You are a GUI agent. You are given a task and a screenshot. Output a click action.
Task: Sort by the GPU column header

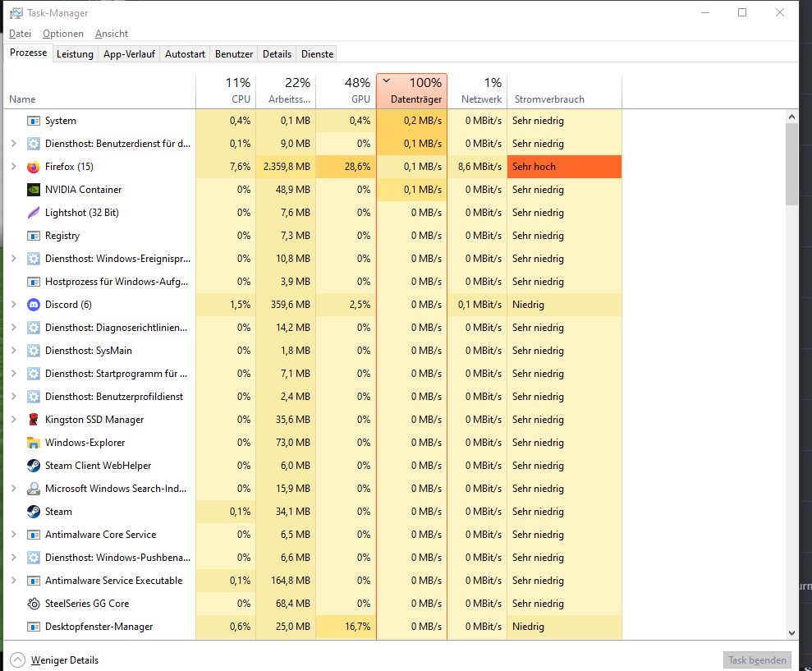point(346,91)
